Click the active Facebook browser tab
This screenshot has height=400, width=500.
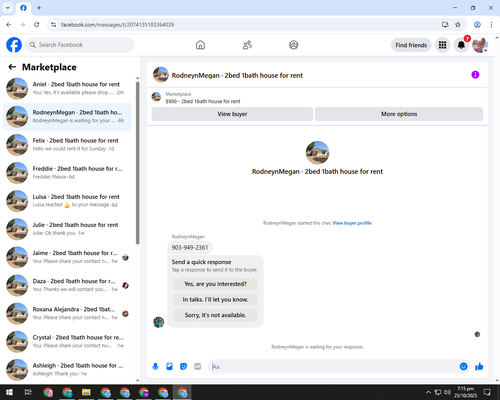pos(23,8)
